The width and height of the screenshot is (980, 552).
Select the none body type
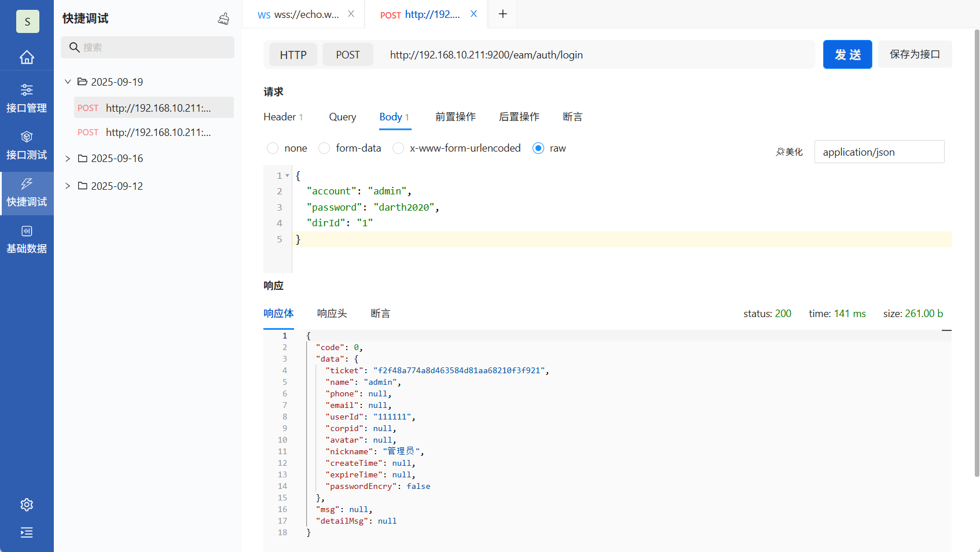tap(273, 148)
